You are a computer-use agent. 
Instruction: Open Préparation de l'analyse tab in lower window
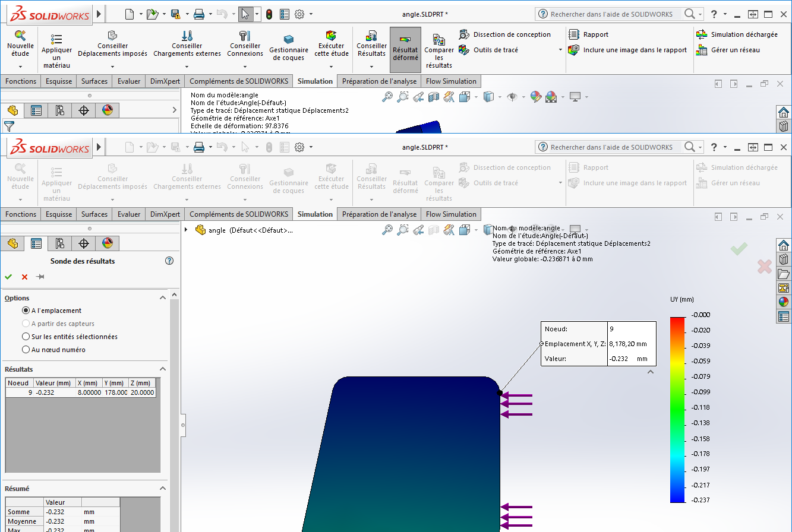[x=380, y=214]
